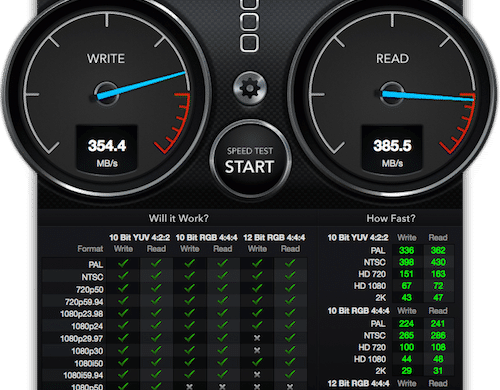Click the NTSC write value 398
The width and height of the screenshot is (500, 390).
406,262
